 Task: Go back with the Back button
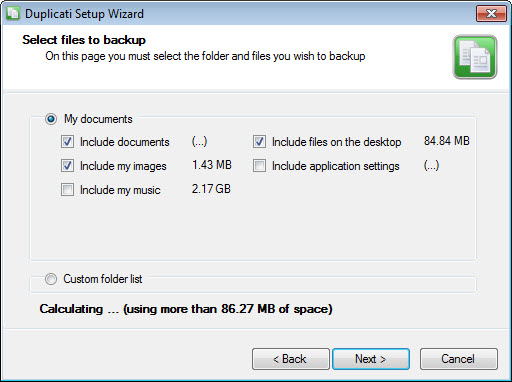click(x=291, y=359)
